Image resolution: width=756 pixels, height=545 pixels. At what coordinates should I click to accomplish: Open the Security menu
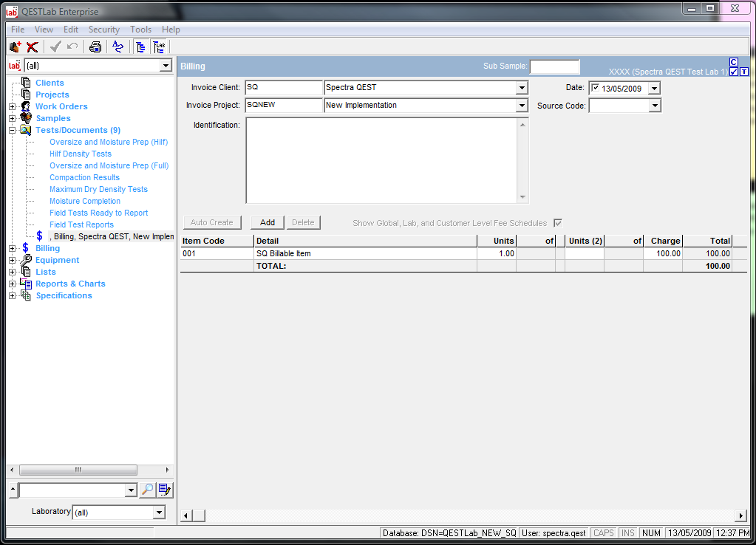103,30
